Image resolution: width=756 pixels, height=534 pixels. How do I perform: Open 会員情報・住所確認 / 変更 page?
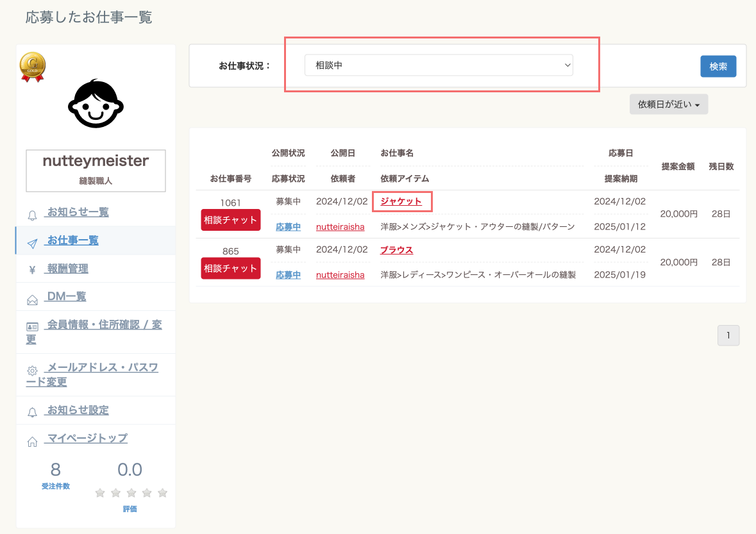[x=94, y=331]
